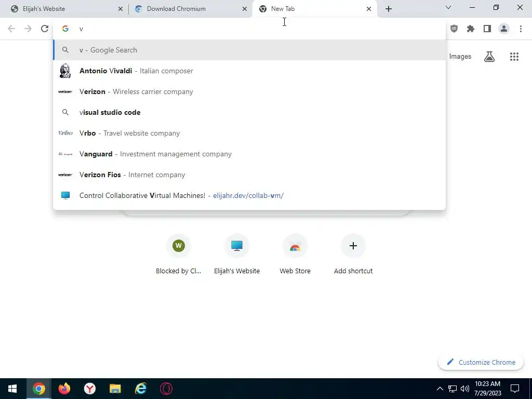Launch Firefox from the taskbar
The width and height of the screenshot is (532, 399).
[x=64, y=389]
